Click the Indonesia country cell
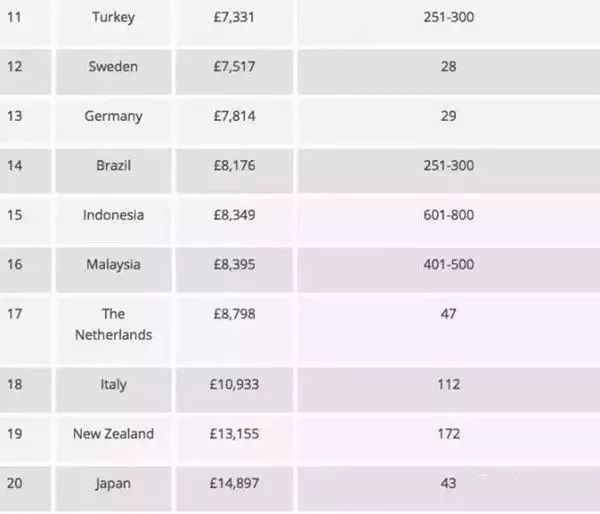This screenshot has height=514, width=600. click(x=113, y=215)
